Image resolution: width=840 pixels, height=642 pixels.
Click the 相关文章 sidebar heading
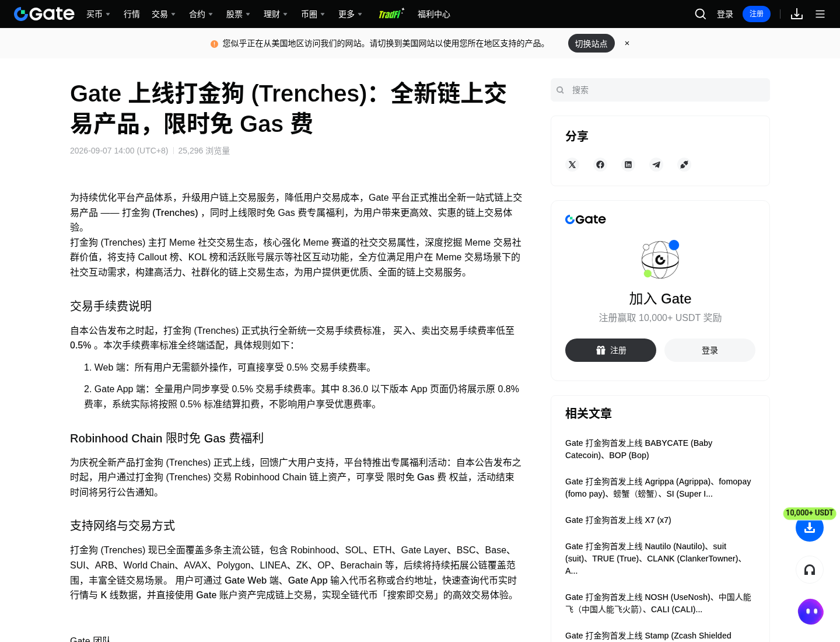coord(589,414)
